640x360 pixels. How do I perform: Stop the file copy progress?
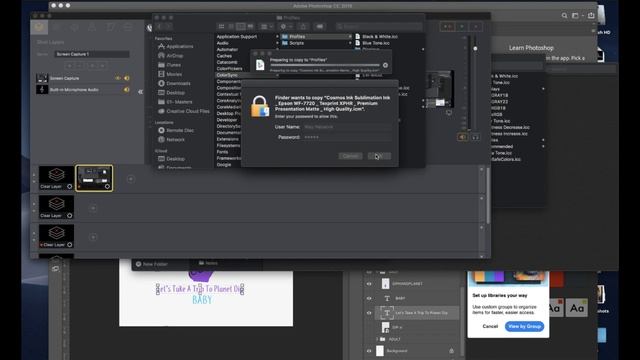pyautogui.click(x=385, y=65)
